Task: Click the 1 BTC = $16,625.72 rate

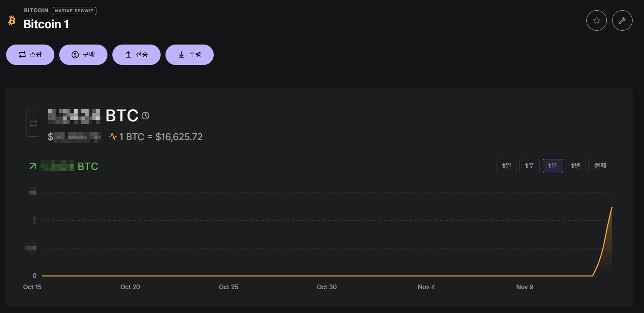Action: [x=161, y=137]
